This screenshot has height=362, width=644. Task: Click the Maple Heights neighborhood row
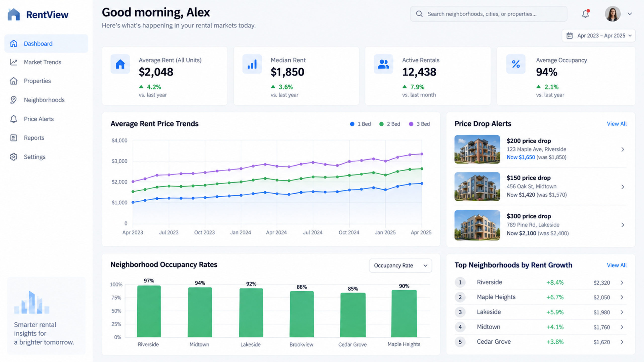(x=540, y=297)
